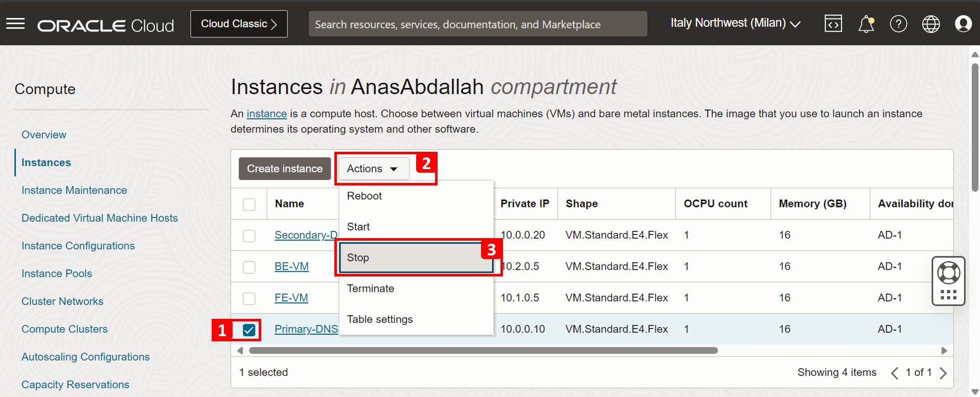Open the help question mark menu
This screenshot has height=397, width=980.
898,24
